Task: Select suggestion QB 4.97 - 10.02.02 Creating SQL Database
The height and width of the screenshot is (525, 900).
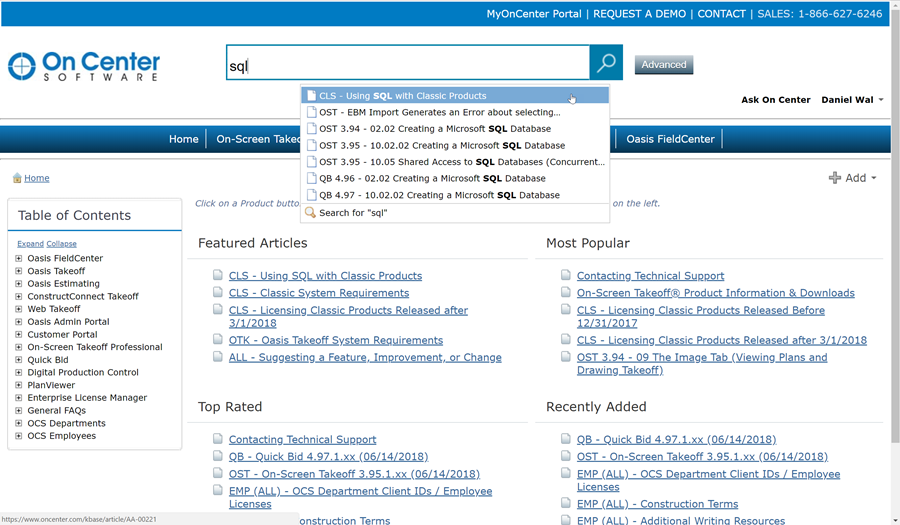Action: pyautogui.click(x=455, y=195)
